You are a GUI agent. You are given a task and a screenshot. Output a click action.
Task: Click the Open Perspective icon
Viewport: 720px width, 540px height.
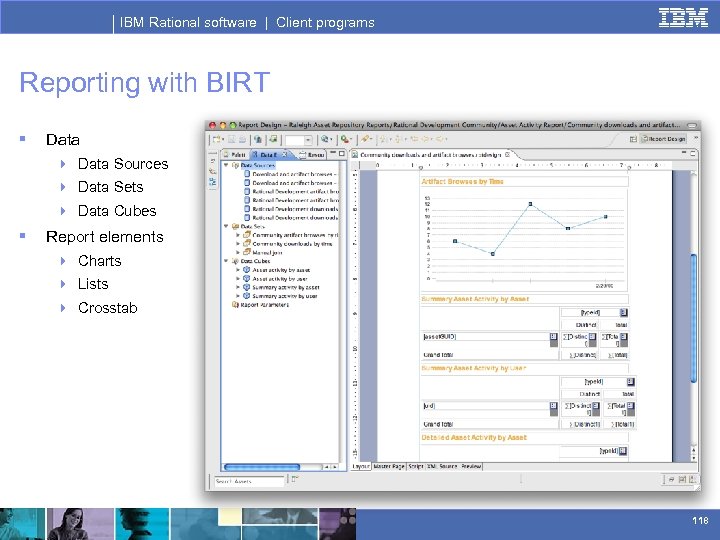click(x=633, y=139)
